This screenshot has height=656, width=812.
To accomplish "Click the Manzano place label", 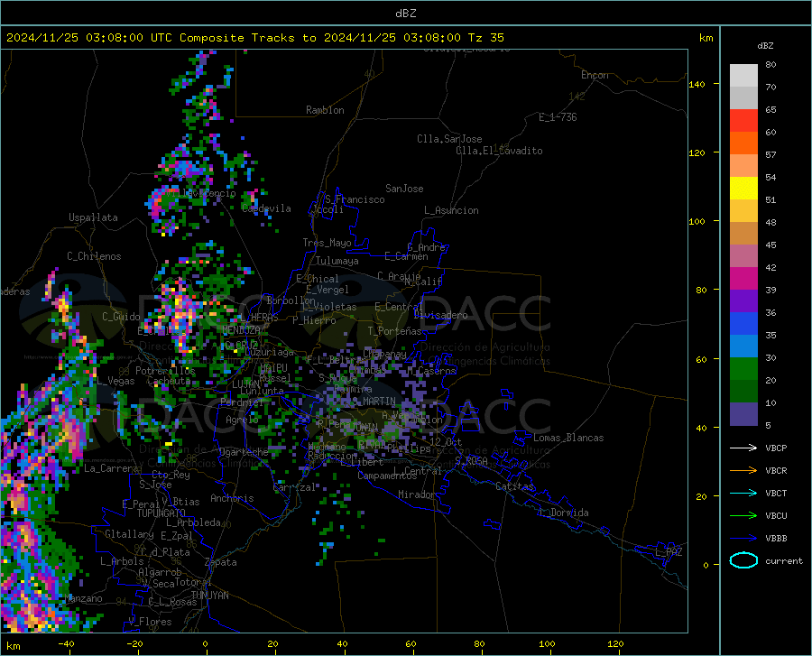I will 83,598.
